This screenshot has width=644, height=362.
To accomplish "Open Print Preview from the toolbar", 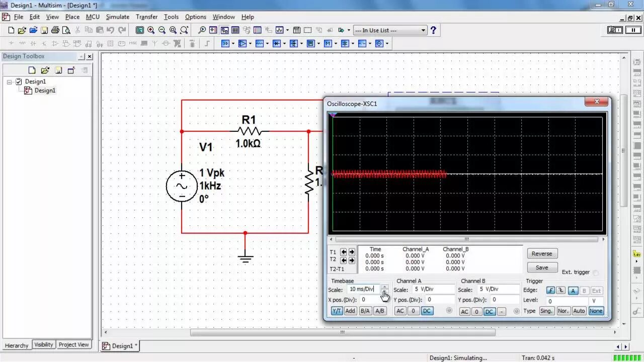I will (x=66, y=30).
